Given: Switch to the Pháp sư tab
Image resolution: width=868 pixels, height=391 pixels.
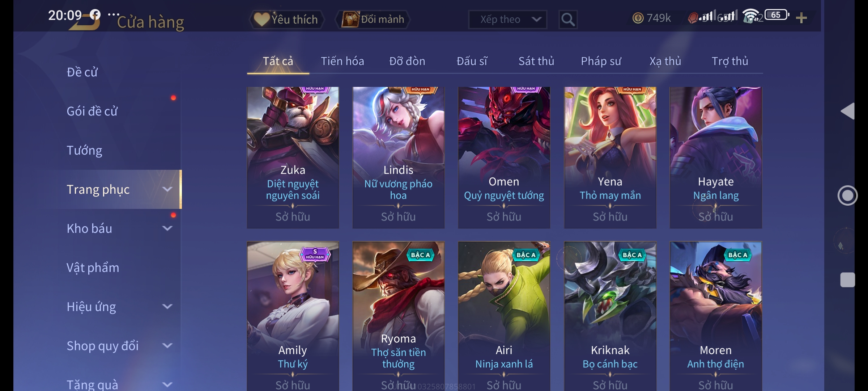Looking at the screenshot, I should [x=601, y=61].
